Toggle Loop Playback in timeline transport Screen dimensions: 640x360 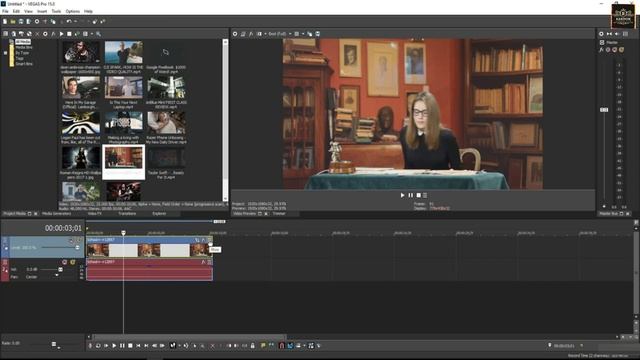point(98,346)
